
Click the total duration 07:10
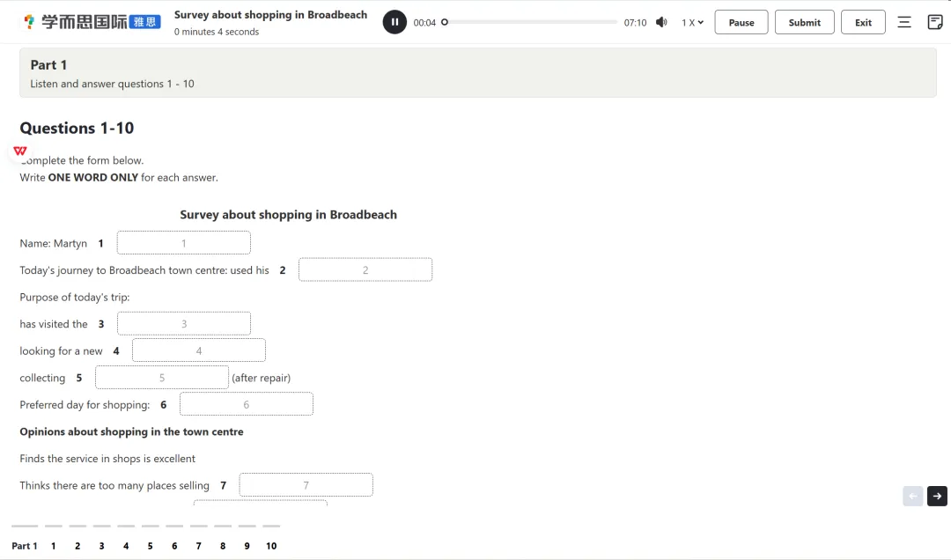[635, 22]
